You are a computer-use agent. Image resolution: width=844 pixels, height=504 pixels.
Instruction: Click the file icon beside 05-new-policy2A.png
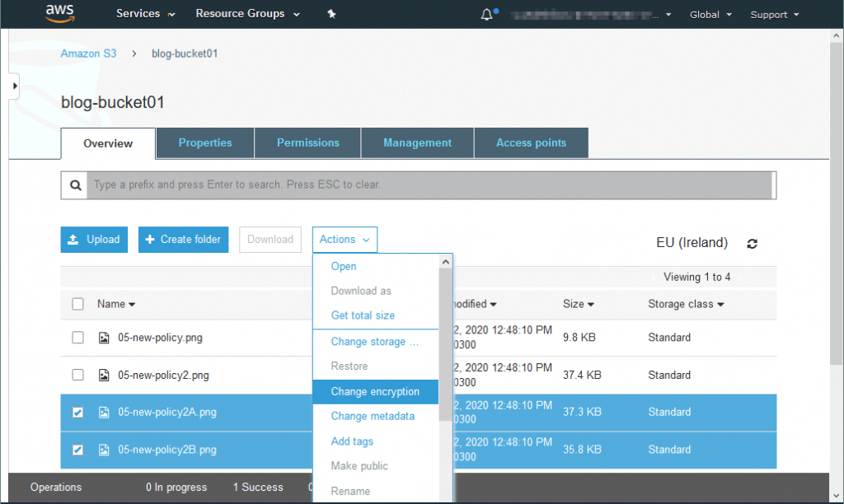pos(104,413)
